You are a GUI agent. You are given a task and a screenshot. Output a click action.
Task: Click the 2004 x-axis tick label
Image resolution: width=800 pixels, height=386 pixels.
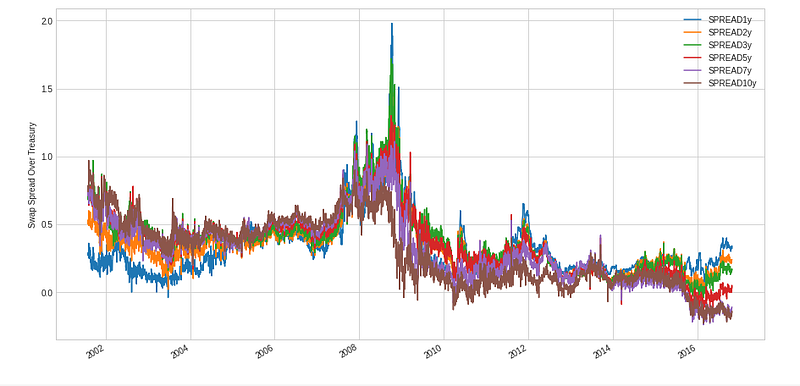coord(180,352)
